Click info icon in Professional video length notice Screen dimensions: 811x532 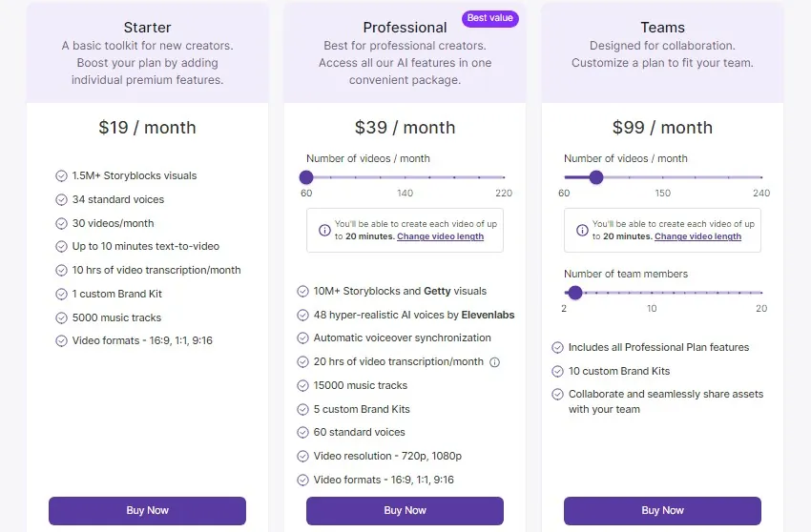point(324,230)
